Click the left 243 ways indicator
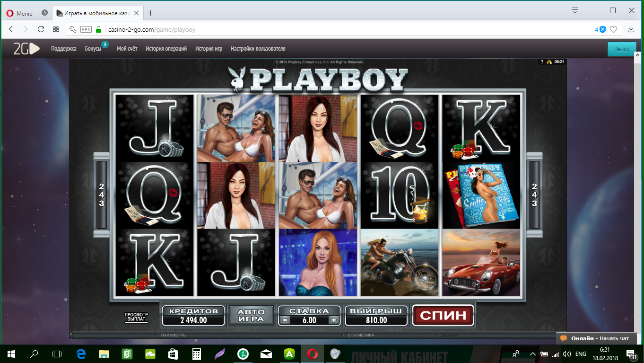 [102, 195]
